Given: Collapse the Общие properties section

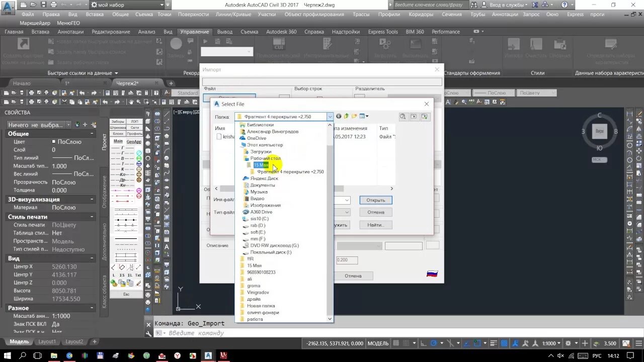Looking at the screenshot, I should 92,134.
